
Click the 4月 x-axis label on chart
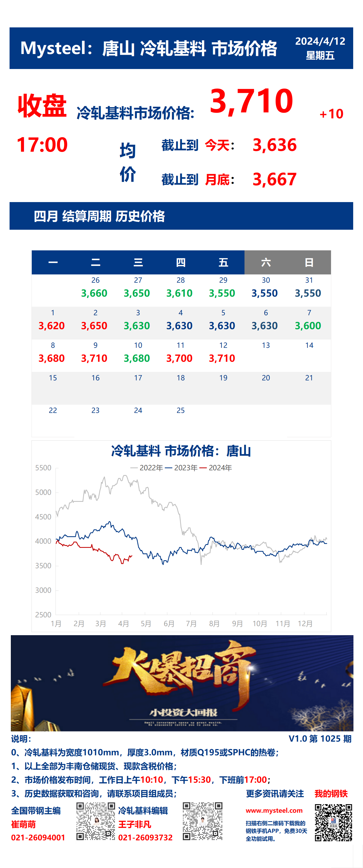pos(124,624)
